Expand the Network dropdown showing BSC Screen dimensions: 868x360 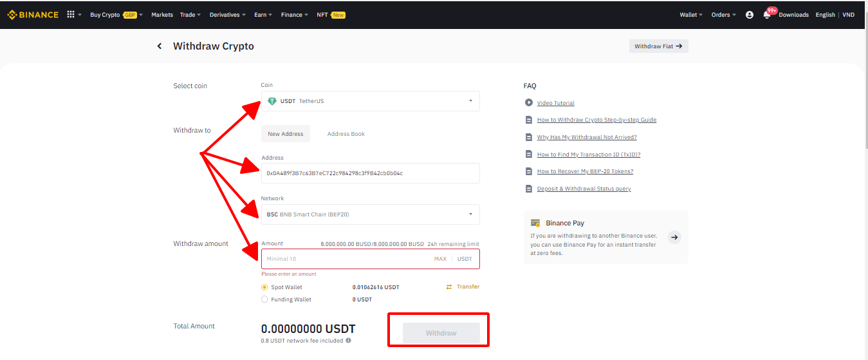pos(371,214)
